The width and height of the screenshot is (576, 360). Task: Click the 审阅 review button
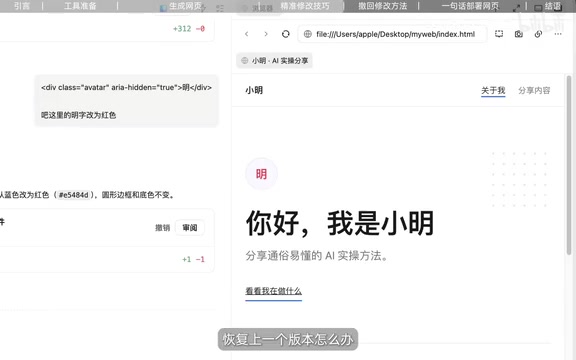point(190,228)
